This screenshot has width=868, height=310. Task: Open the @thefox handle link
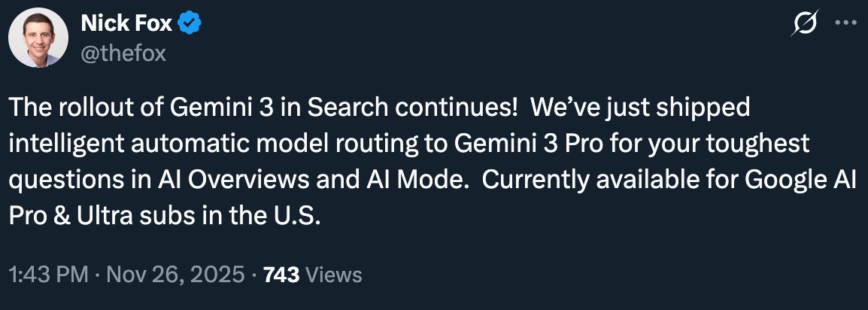coord(123,53)
